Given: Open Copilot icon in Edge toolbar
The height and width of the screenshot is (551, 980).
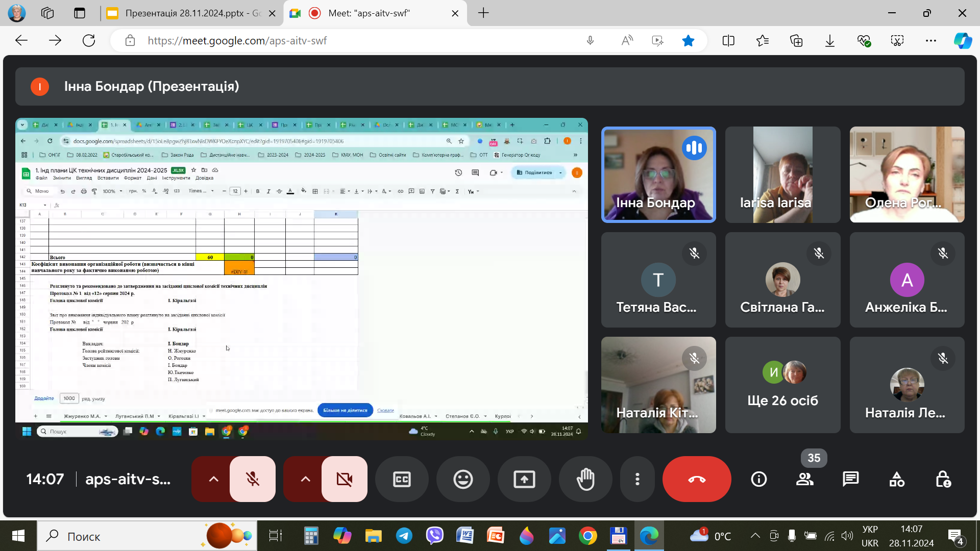Looking at the screenshot, I should click(963, 40).
